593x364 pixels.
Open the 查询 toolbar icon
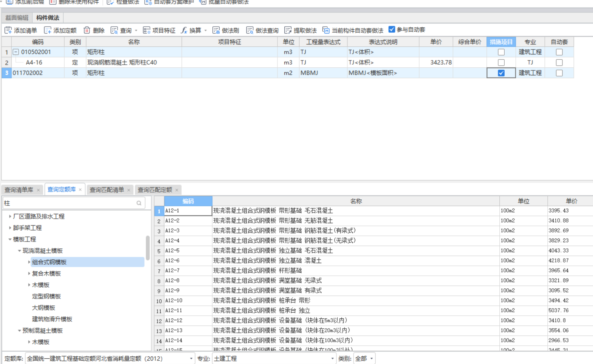(x=114, y=30)
